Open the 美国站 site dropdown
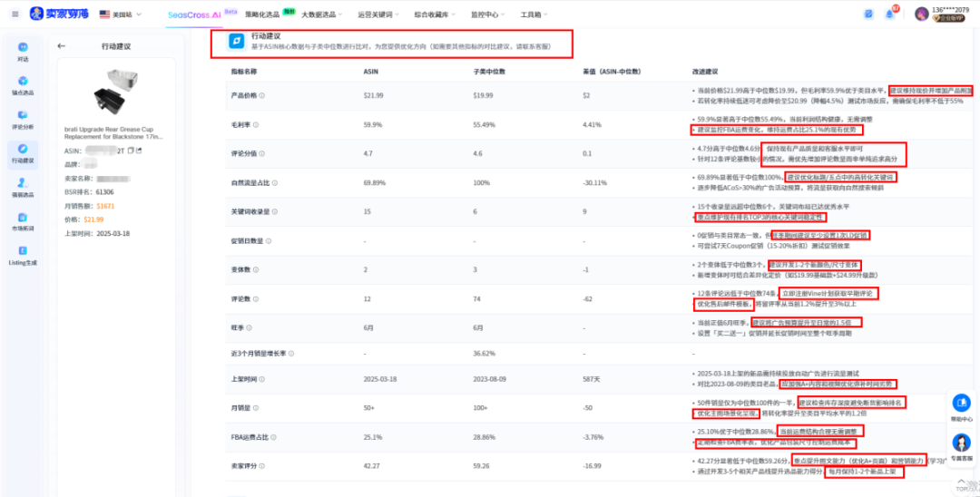Image resolution: width=980 pixels, height=497 pixels. (121, 14)
